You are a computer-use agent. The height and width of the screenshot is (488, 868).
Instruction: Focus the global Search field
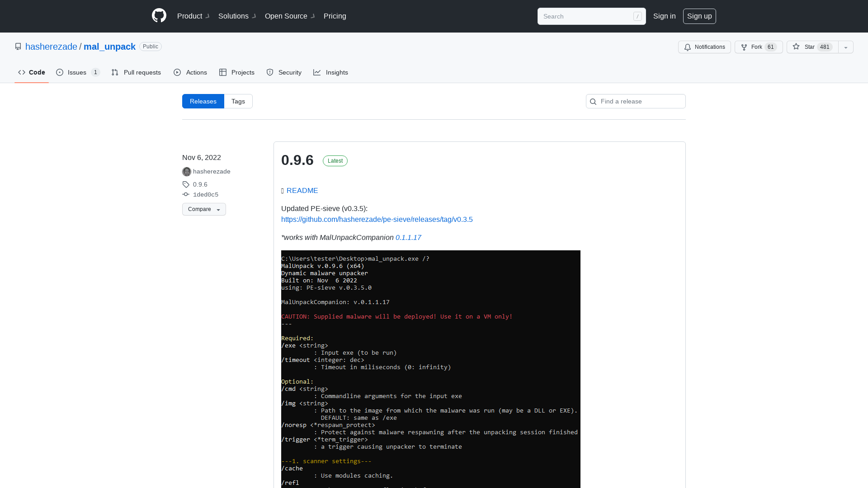pos(591,16)
